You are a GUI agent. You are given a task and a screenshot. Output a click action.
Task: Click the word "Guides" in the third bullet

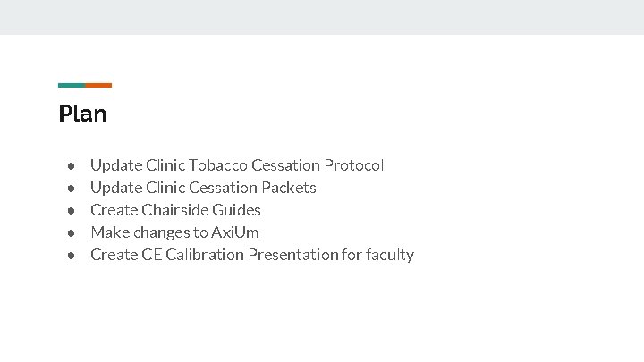237,210
